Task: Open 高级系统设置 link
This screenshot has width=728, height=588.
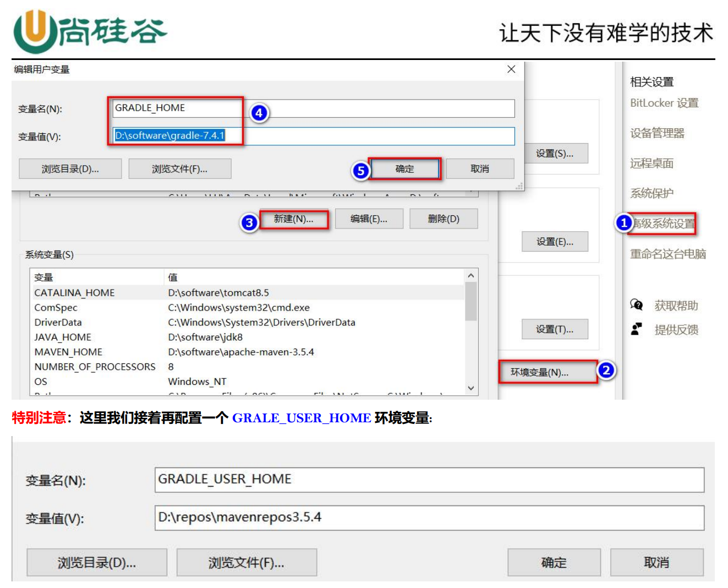Action: coord(663,223)
